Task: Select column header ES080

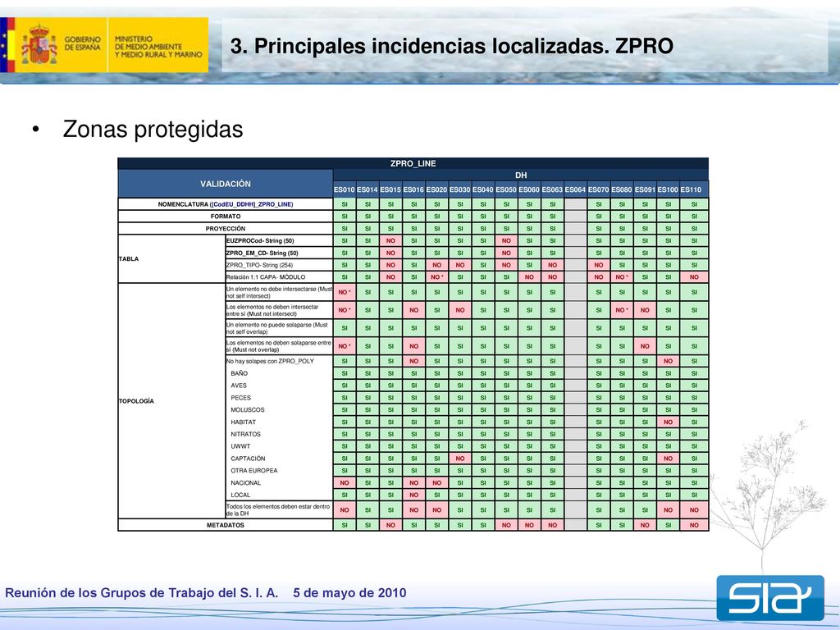Action: (622, 189)
